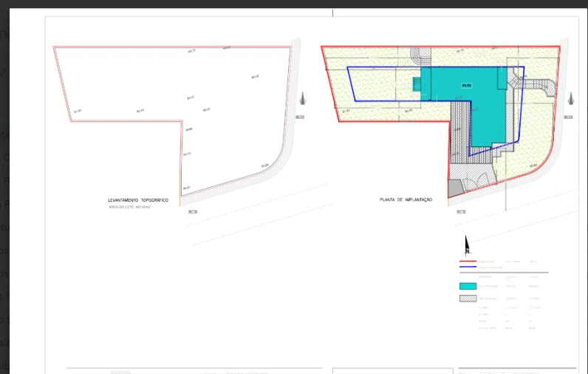Click the LEVANTAMENTO TOPOGRÁFICO title
Viewport: 588px width, 374px height.
[x=139, y=200]
